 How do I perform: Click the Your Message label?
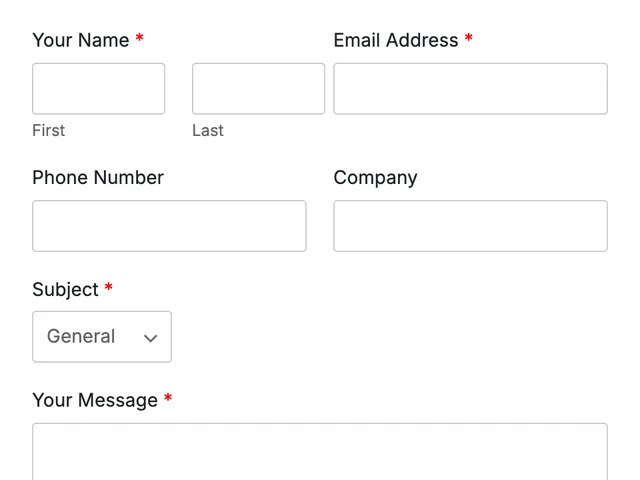[95, 400]
